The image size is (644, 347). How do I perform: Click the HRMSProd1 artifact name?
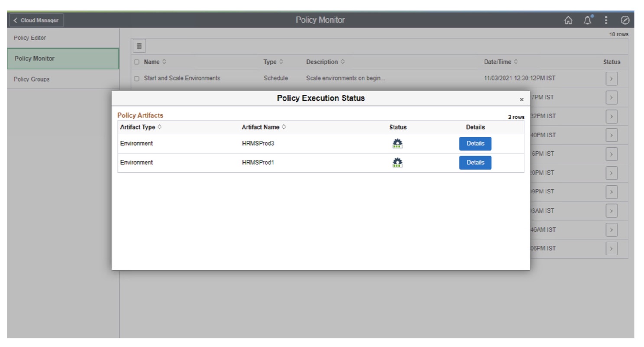click(258, 163)
